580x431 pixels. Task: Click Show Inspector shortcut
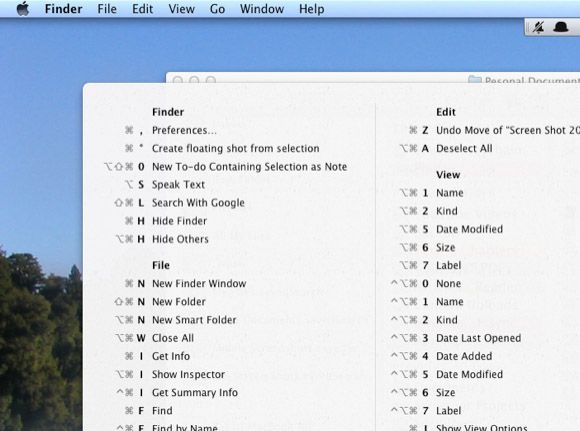tap(188, 374)
